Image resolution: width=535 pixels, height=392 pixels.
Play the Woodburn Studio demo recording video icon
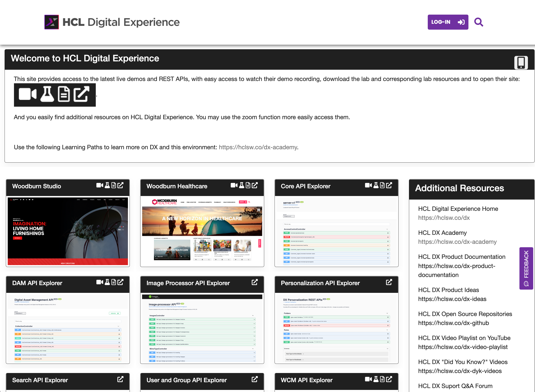(x=100, y=185)
